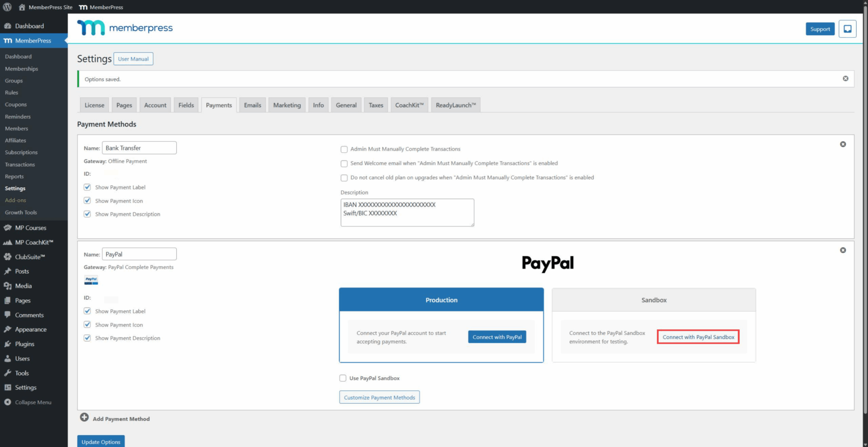Open the support chat bubble icon
868x447 pixels.
847,29
